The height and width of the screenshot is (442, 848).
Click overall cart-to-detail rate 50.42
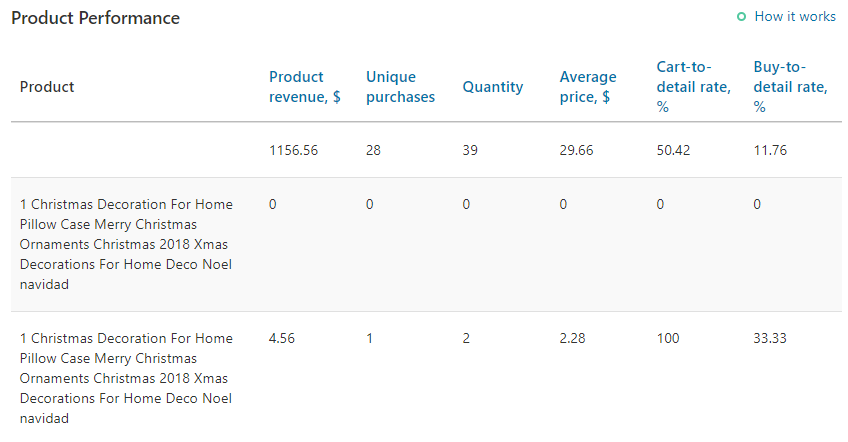tap(673, 150)
